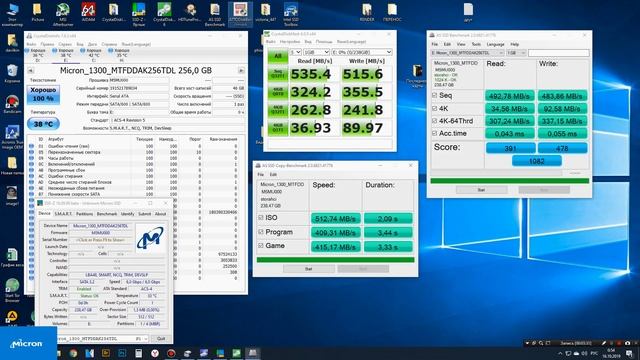Screen dimensions: 640x360
Task: Open the 1GiB test size dropdown in CrystalDiskMark
Action: (x=316, y=52)
